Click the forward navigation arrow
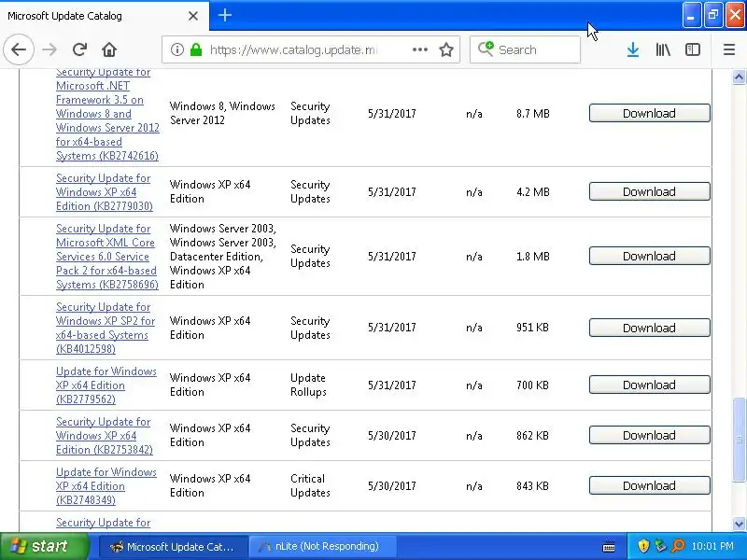 tap(49, 49)
